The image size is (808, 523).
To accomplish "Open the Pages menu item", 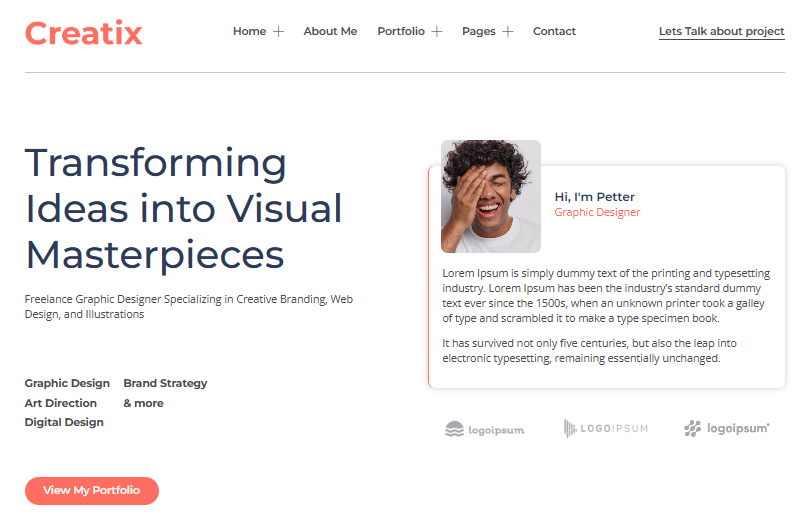I will (479, 31).
